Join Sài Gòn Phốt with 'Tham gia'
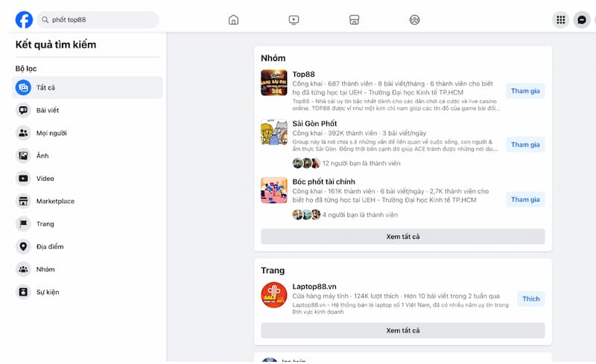Screen dimensions: 596x364 coord(525,144)
